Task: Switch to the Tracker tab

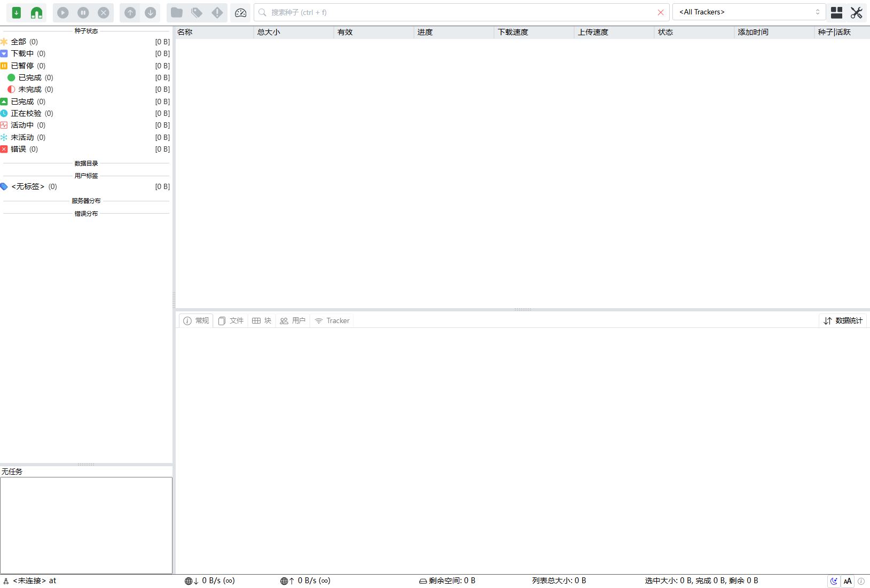Action: click(x=332, y=320)
